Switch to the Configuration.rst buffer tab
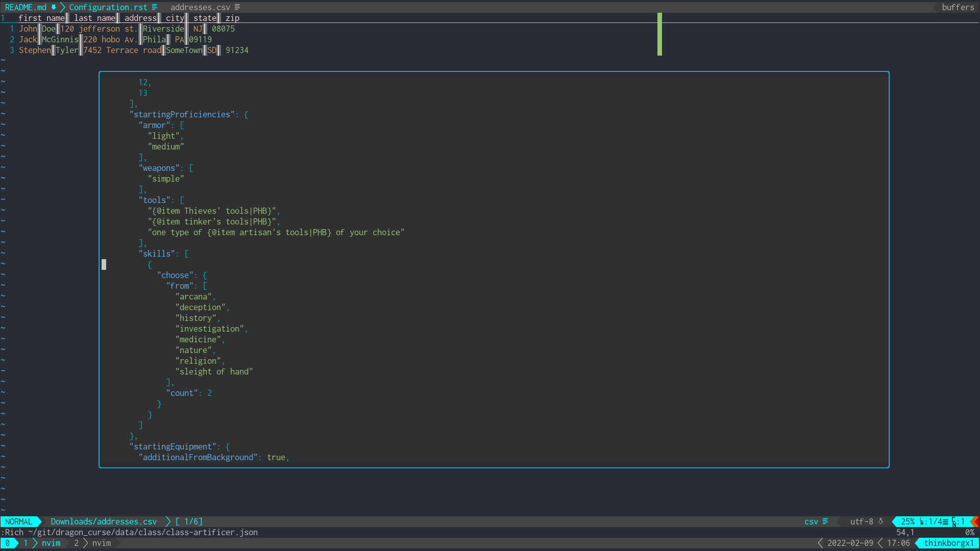This screenshot has width=980, height=551. click(108, 7)
